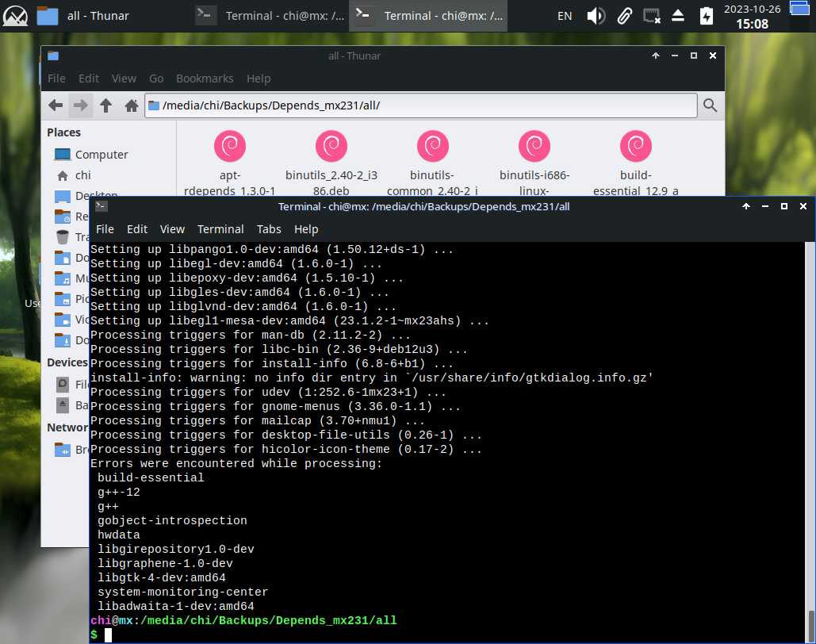Screen dimensions: 816x644
Task: Click 'Setting up libpango1.0-dev:amd64' terminal line
Action: pos(272,249)
